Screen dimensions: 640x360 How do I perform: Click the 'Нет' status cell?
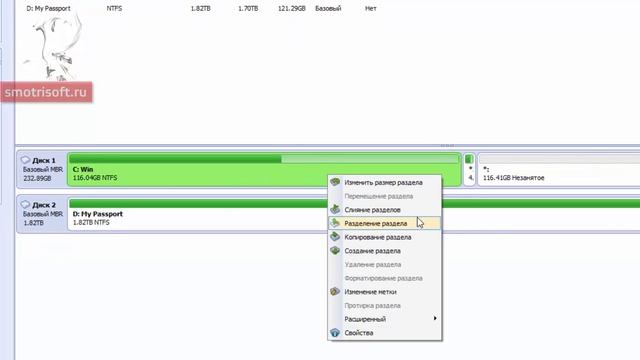pos(371,8)
